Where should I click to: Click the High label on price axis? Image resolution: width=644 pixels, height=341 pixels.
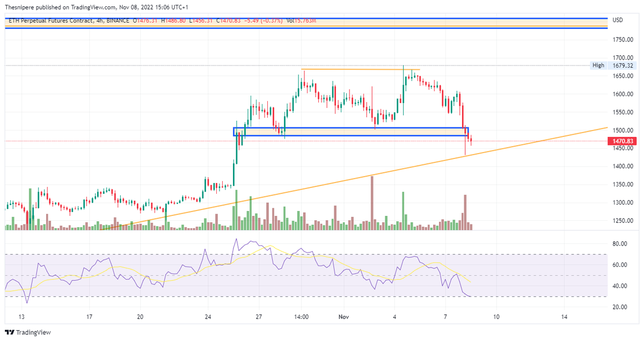click(x=598, y=66)
